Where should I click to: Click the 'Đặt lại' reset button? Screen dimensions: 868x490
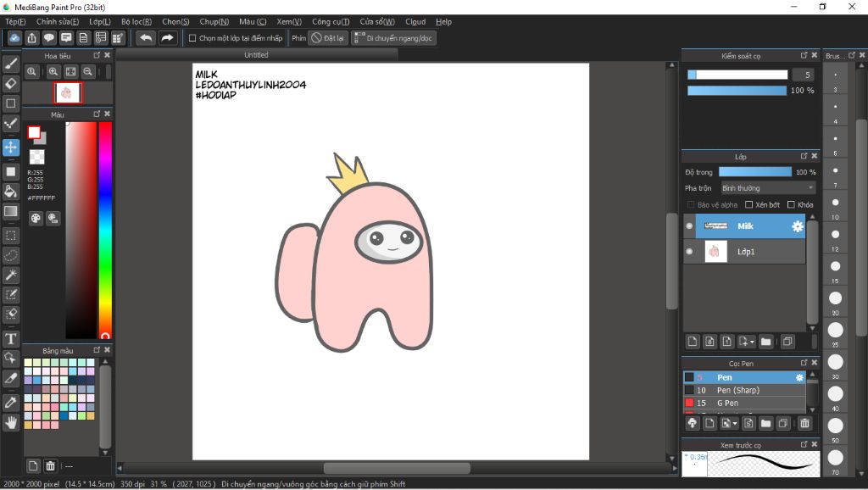coord(328,38)
